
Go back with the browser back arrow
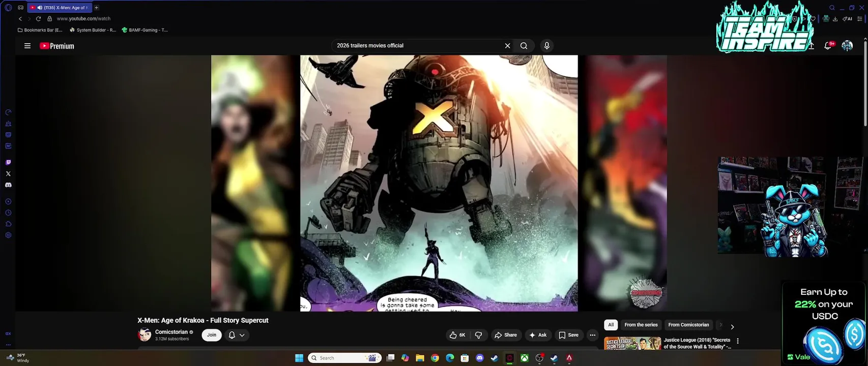(x=20, y=19)
